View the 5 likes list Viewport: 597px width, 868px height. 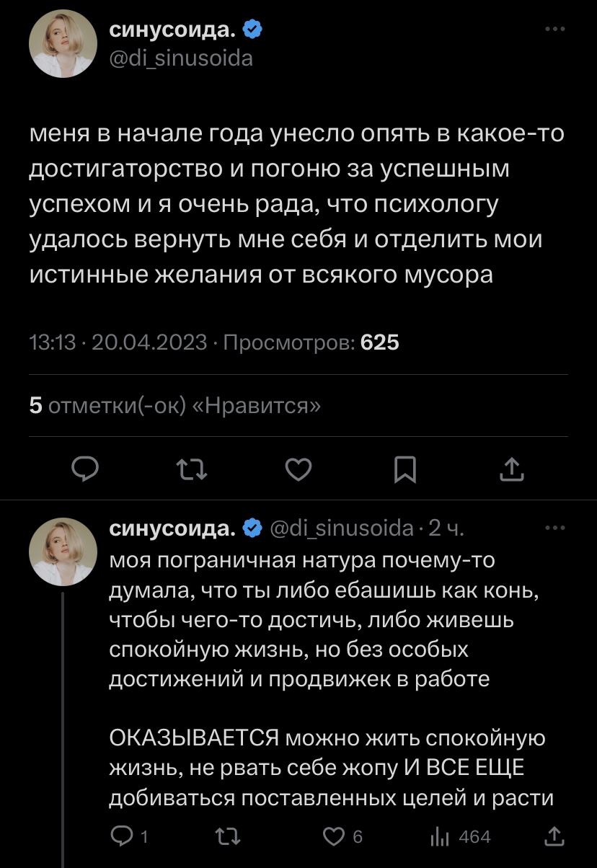click(175, 405)
